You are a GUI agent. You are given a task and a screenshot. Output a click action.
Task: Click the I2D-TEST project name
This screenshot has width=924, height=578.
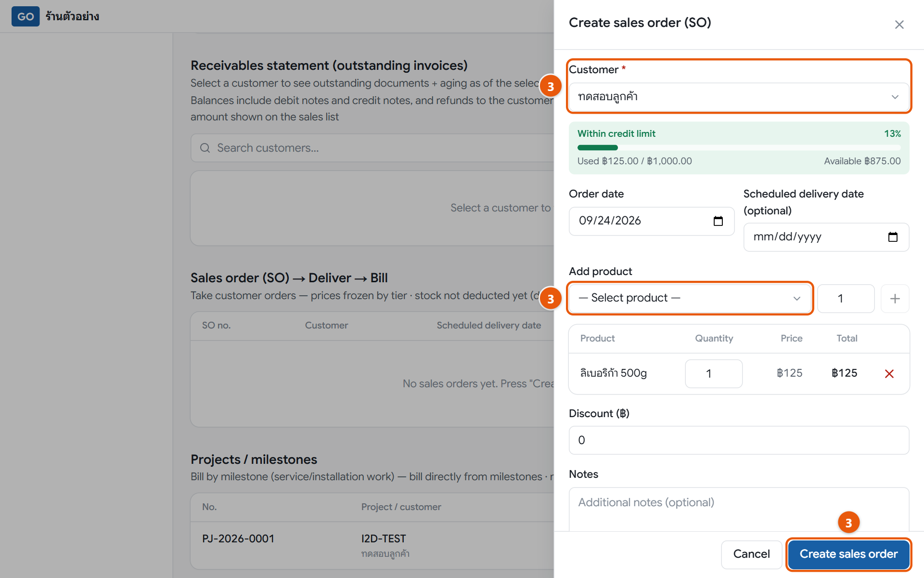click(384, 539)
